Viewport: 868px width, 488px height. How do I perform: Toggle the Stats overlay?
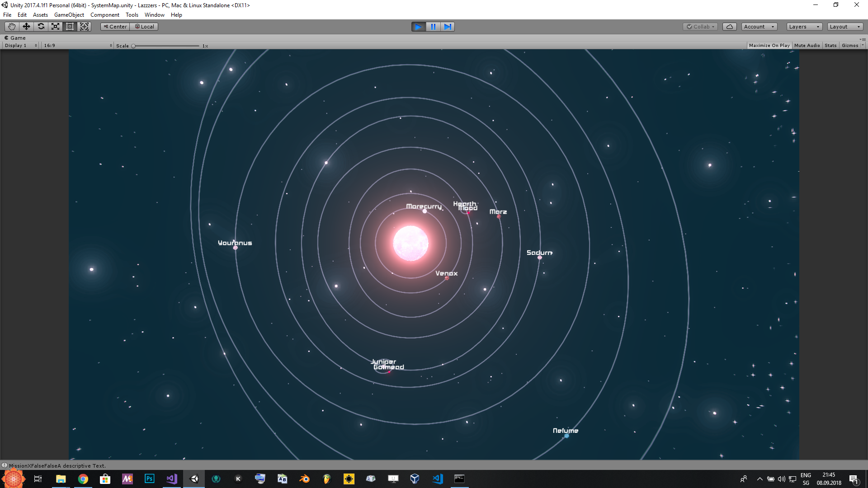click(x=830, y=46)
